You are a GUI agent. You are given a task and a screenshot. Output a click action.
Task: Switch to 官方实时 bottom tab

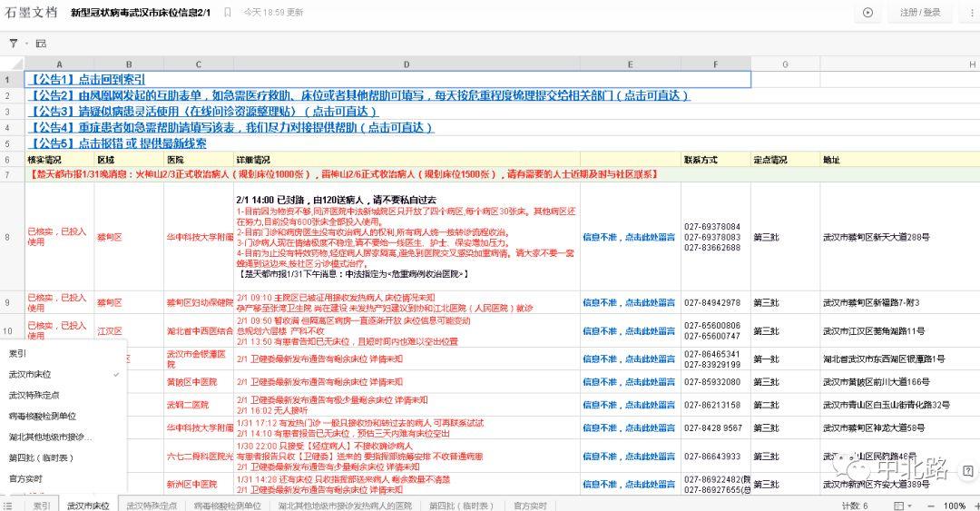click(x=530, y=506)
